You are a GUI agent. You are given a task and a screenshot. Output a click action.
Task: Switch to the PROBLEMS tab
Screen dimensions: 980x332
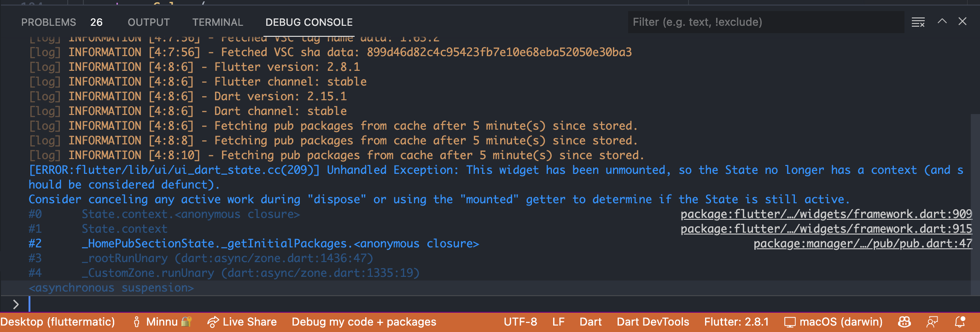point(48,22)
